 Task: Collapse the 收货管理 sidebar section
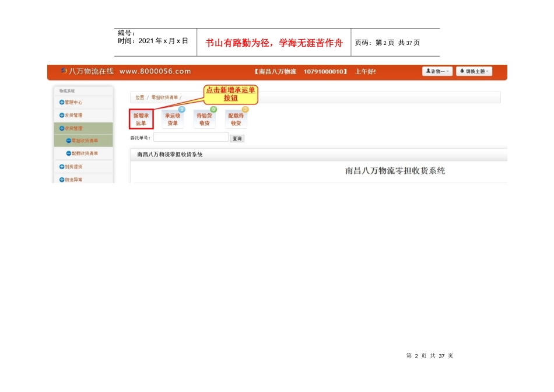pos(83,128)
